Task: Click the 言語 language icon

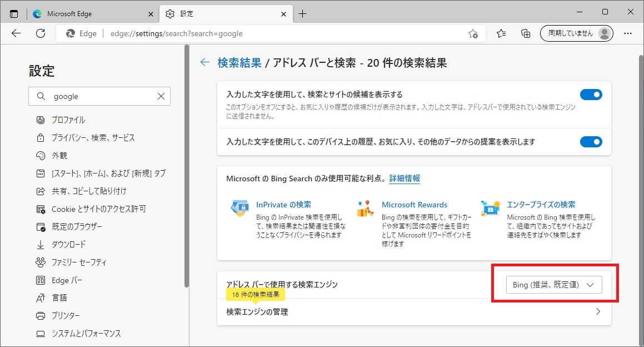Action: (x=40, y=298)
